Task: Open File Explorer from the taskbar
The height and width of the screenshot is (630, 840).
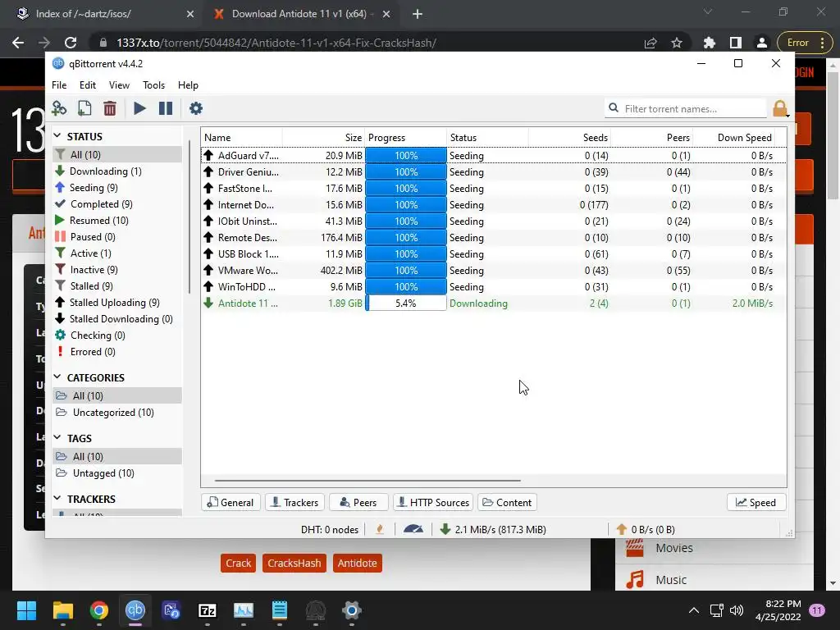Action: click(x=62, y=610)
